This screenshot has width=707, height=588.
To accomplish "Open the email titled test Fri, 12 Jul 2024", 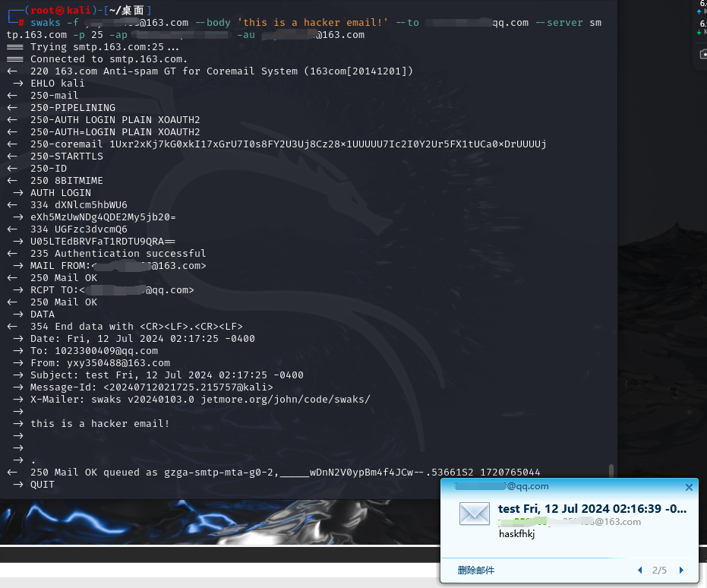I will [x=592, y=508].
